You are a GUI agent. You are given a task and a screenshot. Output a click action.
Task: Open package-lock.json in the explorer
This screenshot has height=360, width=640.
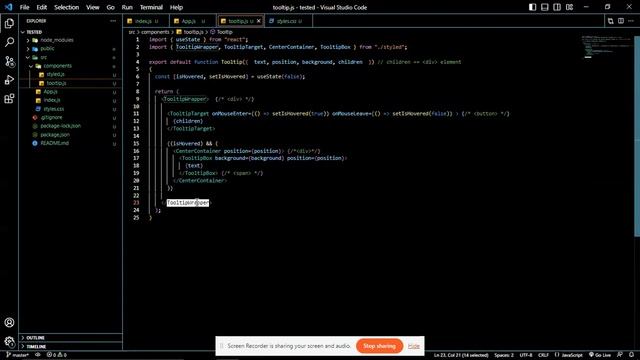pyautogui.click(x=71, y=126)
